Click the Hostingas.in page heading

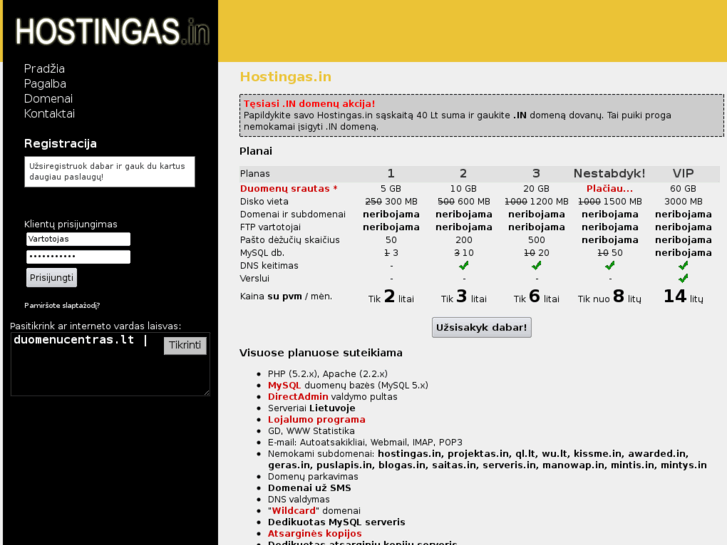(x=286, y=77)
